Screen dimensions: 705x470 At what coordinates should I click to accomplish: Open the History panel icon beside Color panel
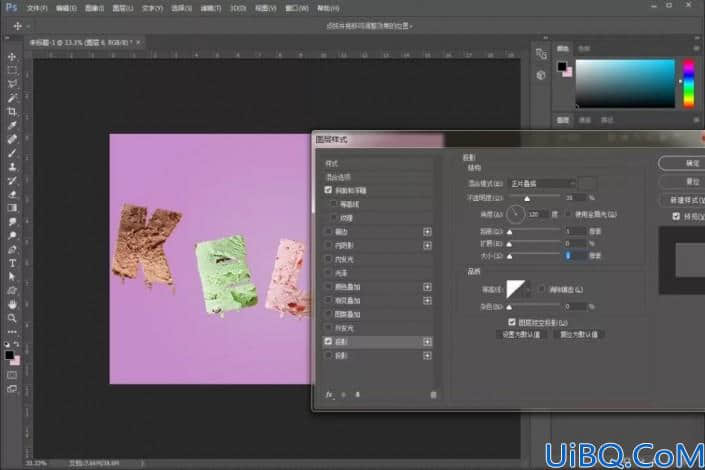click(x=541, y=54)
